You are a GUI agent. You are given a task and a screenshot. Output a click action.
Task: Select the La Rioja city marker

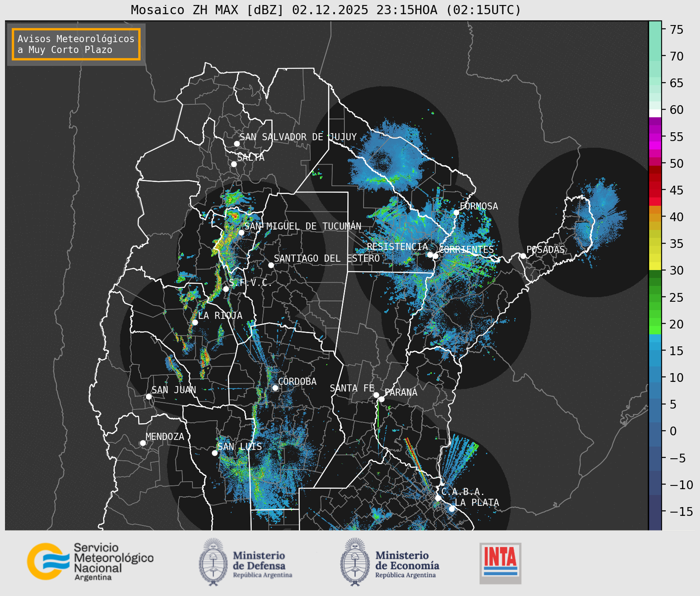pos(195,322)
